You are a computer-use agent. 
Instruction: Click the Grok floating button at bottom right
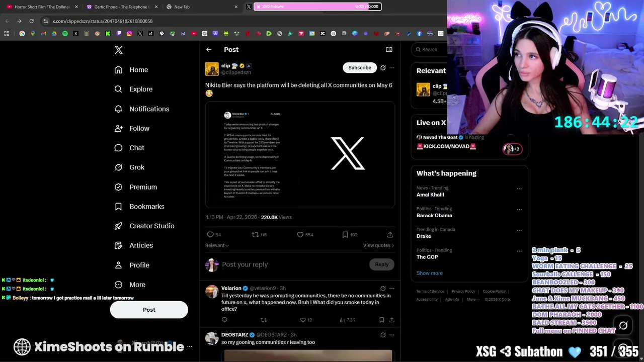[x=623, y=326]
